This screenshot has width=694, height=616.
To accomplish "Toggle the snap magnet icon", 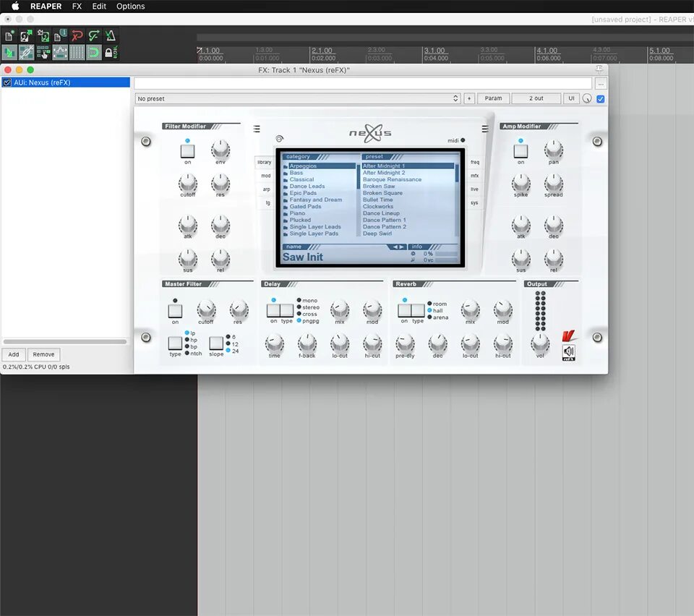I will point(93,53).
